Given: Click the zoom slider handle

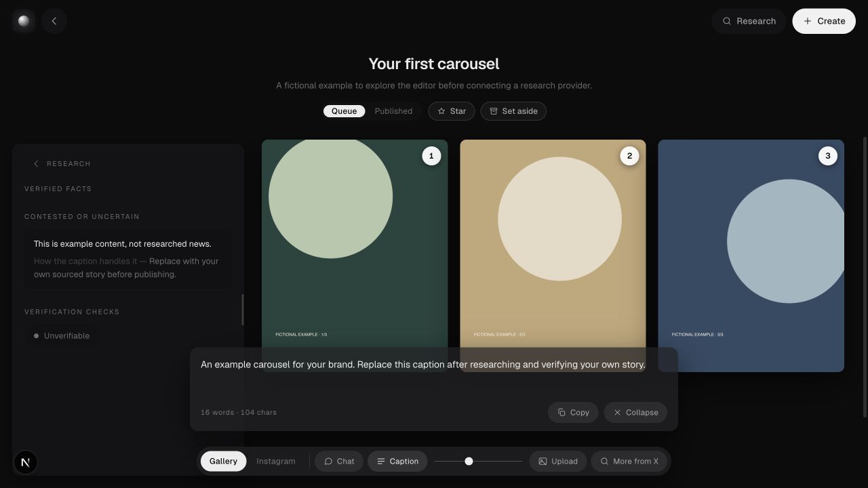Looking at the screenshot, I should [x=469, y=461].
